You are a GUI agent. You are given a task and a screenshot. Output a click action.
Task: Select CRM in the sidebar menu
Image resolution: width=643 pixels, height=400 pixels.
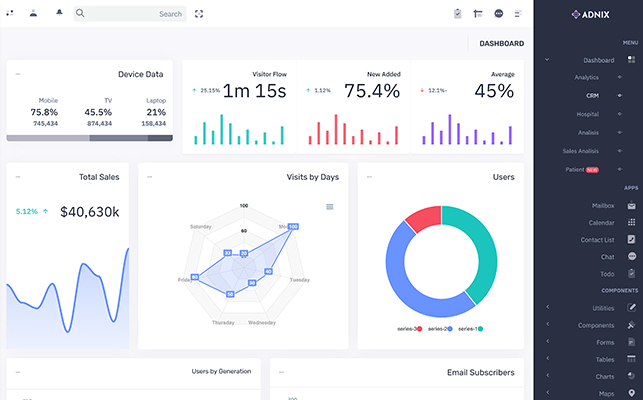pyautogui.click(x=592, y=96)
